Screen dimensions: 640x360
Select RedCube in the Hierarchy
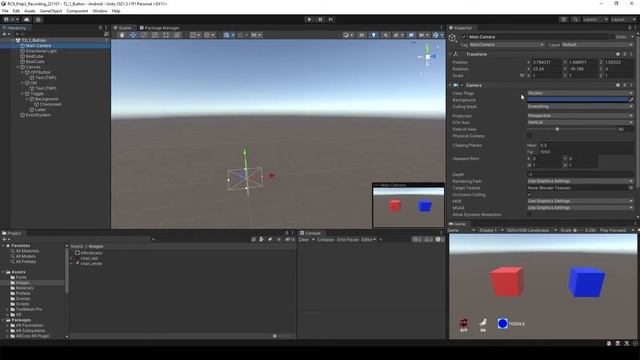tap(34, 56)
